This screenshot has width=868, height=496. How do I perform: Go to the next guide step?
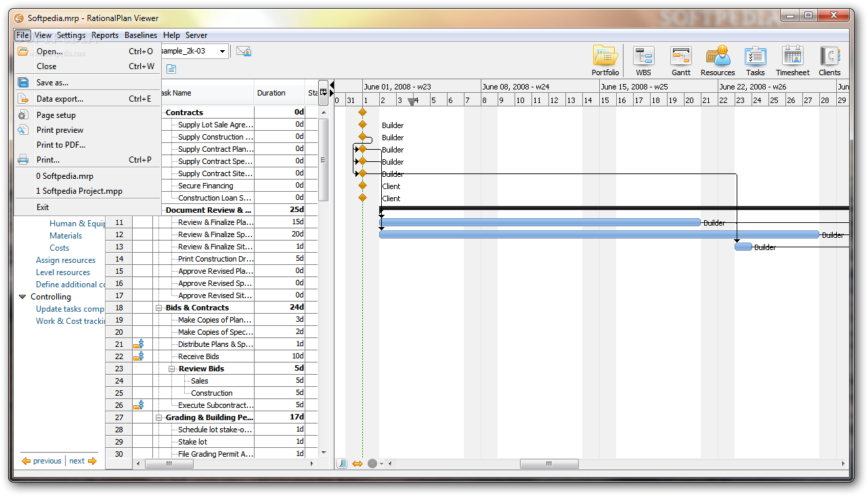83,461
